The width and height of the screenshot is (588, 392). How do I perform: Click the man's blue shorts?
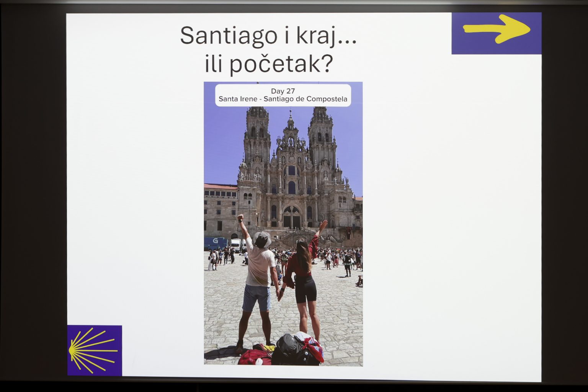257,297
